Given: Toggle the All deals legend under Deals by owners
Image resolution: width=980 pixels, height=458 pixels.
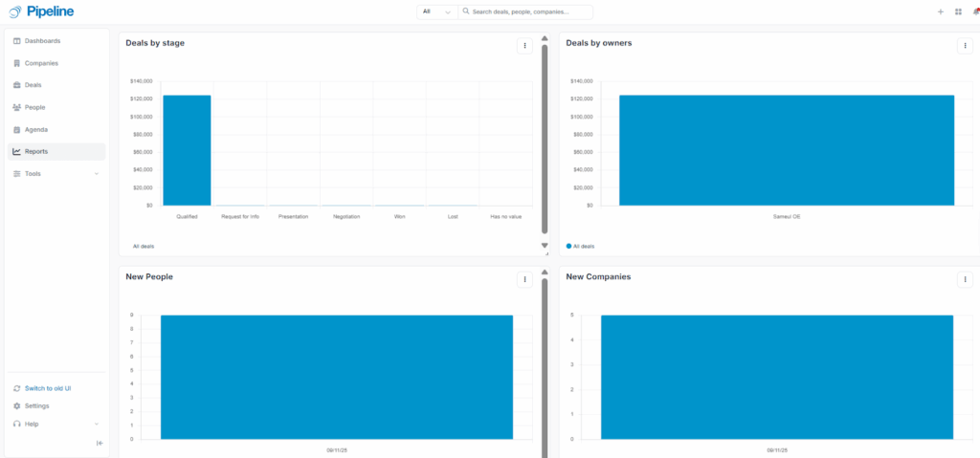Looking at the screenshot, I should pyautogui.click(x=581, y=246).
